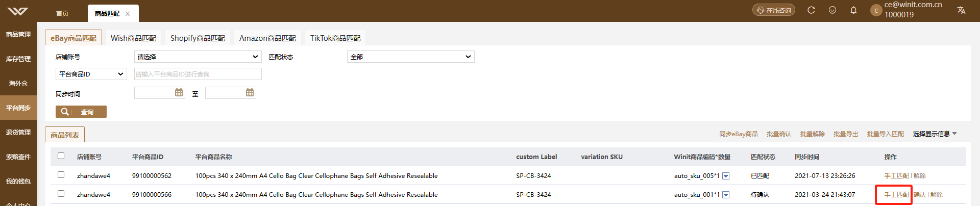Click 确认 for product 99100000566

pos(920,195)
